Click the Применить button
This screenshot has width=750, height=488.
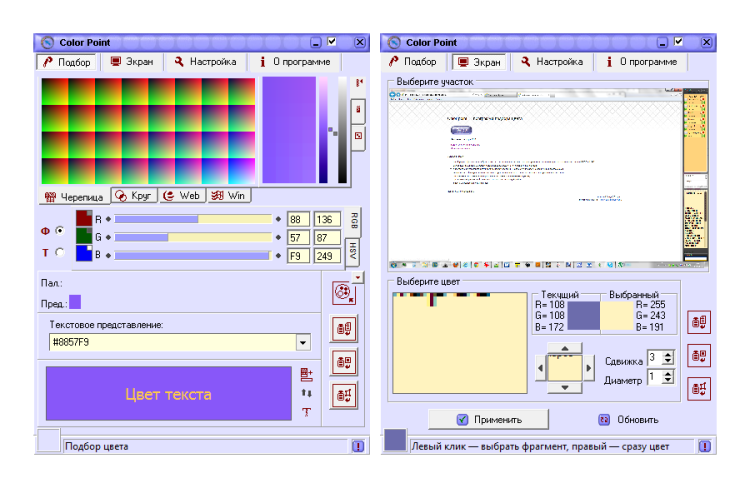pyautogui.click(x=488, y=419)
